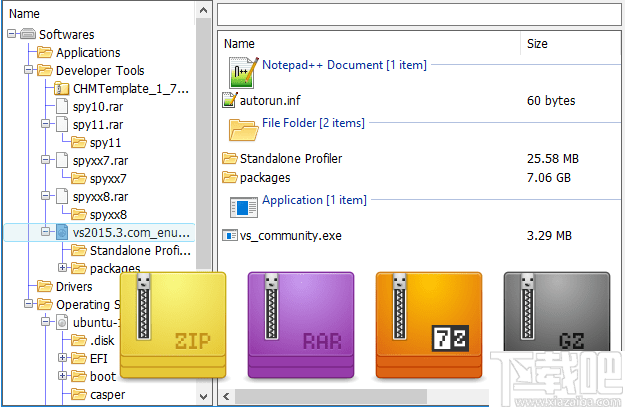Collapse the spyxx8.rar node
This screenshot has width=625, height=407.
point(45,196)
